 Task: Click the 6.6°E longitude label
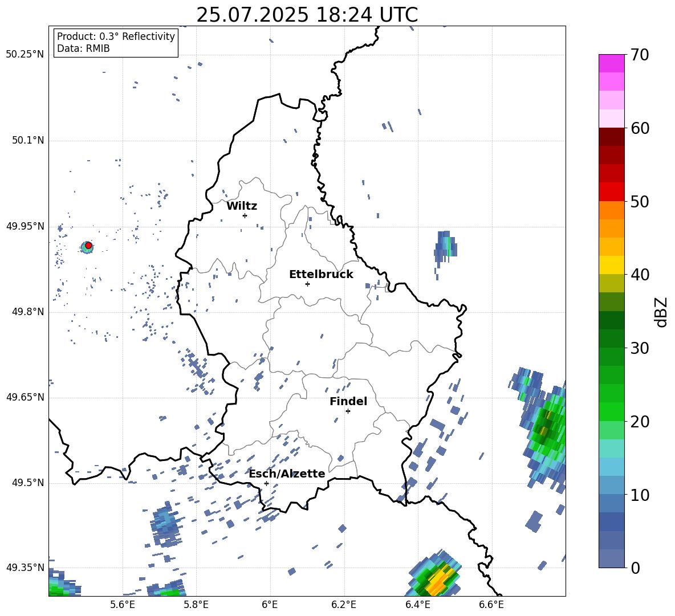[x=491, y=605]
